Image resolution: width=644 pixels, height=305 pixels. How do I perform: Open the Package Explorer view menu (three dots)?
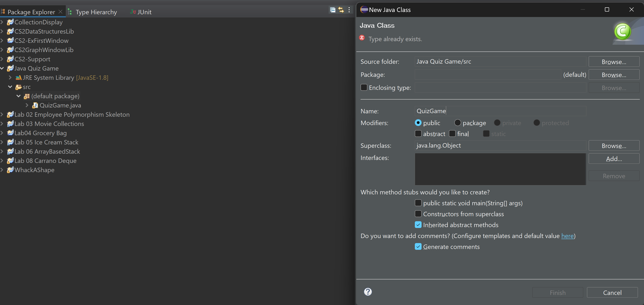[x=349, y=10]
